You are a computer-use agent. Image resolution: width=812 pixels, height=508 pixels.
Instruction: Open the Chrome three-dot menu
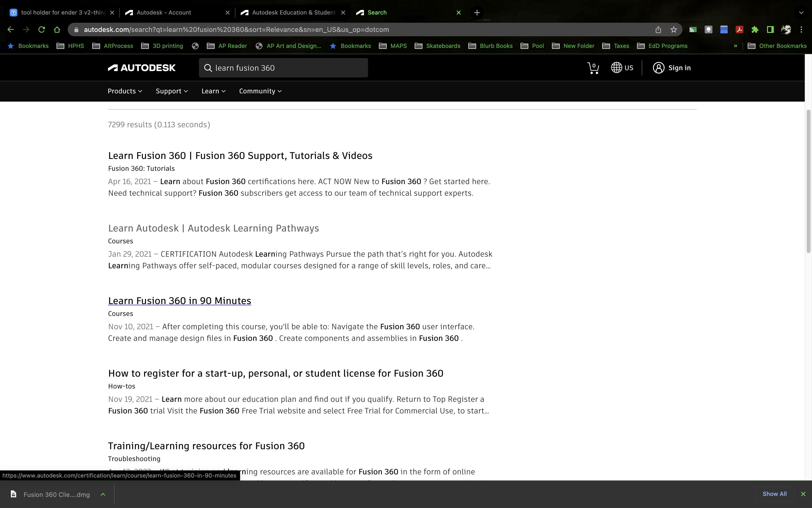coord(801,30)
